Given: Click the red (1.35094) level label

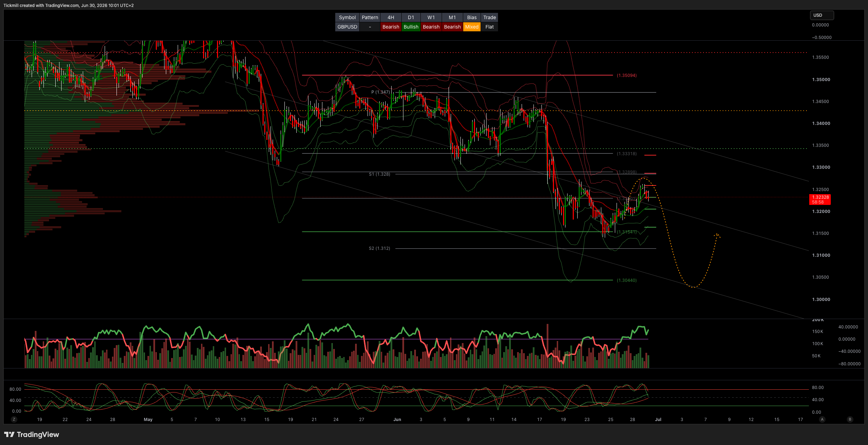Looking at the screenshot, I should coord(627,75).
